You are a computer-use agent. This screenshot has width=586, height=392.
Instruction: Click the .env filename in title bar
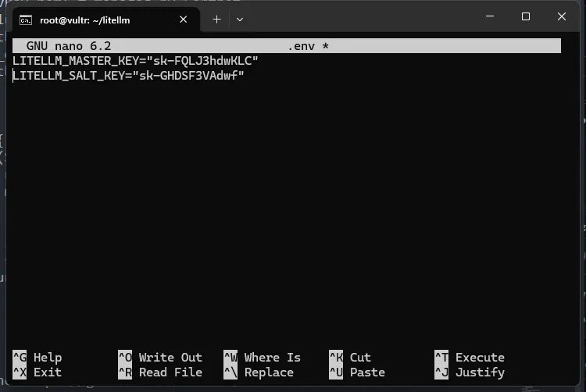[x=302, y=46]
